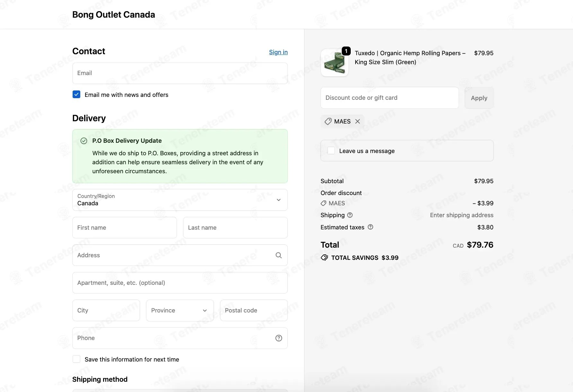Click the P.O Box update checkmark icon
This screenshot has width=573, height=392.
[x=84, y=141]
